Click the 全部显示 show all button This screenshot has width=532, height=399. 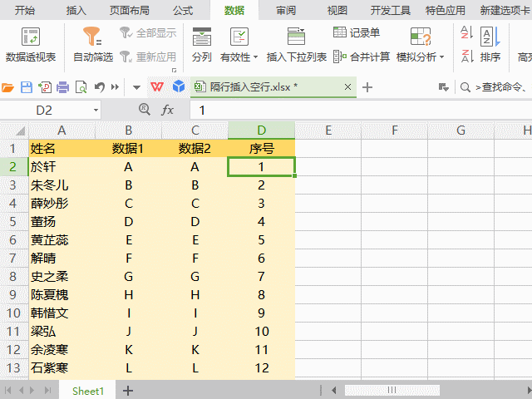148,33
